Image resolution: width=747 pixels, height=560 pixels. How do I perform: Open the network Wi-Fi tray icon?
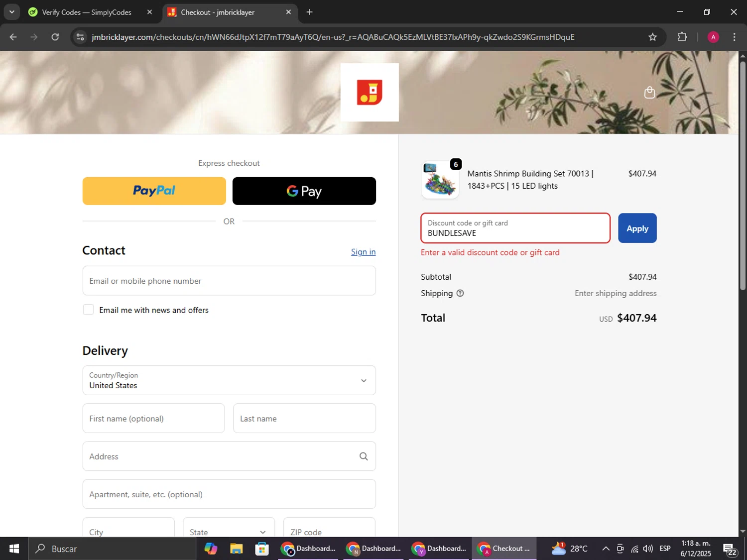pos(634,549)
